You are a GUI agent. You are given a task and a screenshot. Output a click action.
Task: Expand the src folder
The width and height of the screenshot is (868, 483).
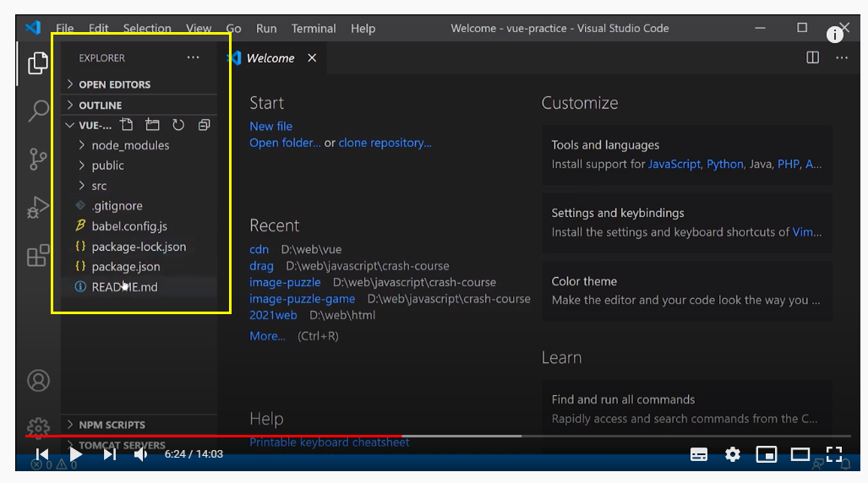tap(139, 185)
